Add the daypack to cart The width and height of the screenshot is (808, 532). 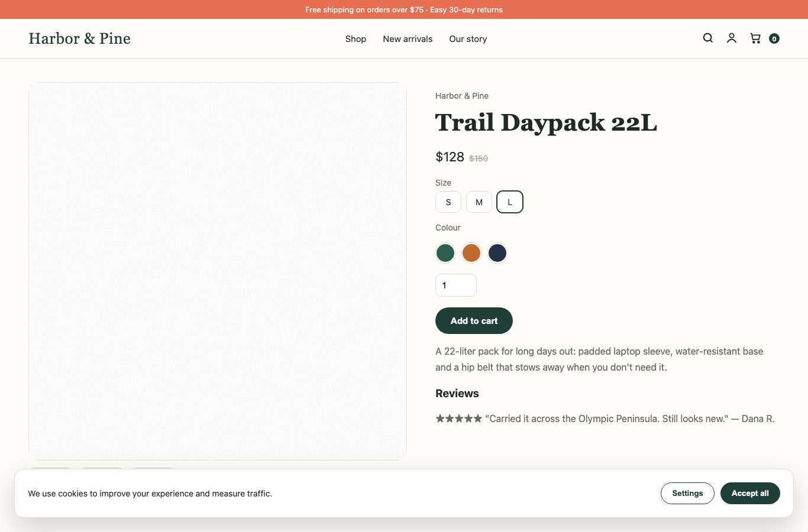(x=474, y=320)
